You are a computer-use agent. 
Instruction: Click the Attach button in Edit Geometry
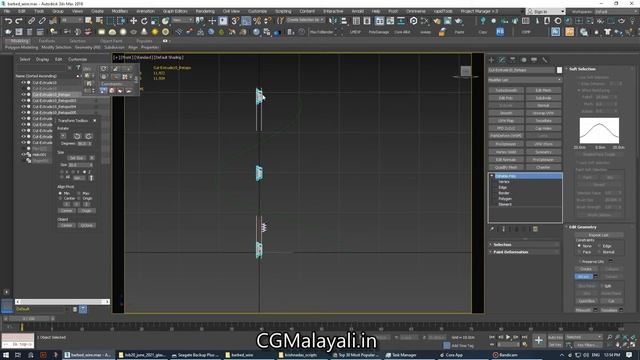pos(584,277)
